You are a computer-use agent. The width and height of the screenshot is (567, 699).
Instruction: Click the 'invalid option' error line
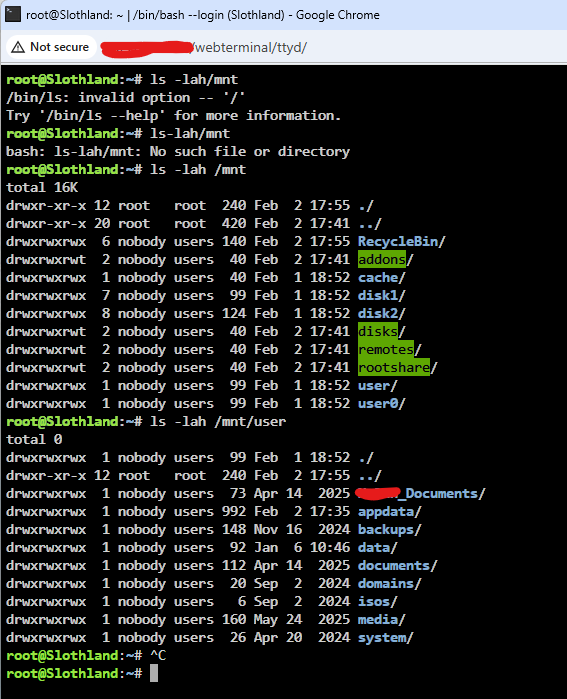tap(126, 97)
